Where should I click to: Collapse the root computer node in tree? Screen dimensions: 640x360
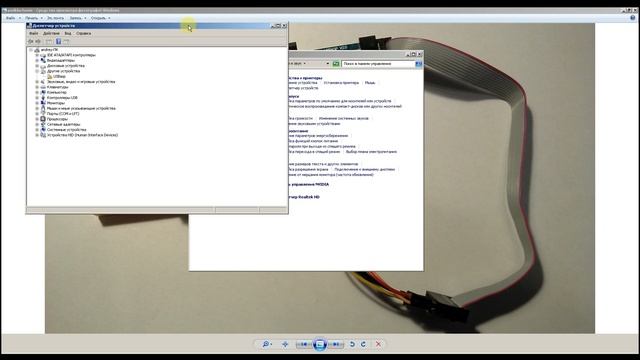[31, 50]
